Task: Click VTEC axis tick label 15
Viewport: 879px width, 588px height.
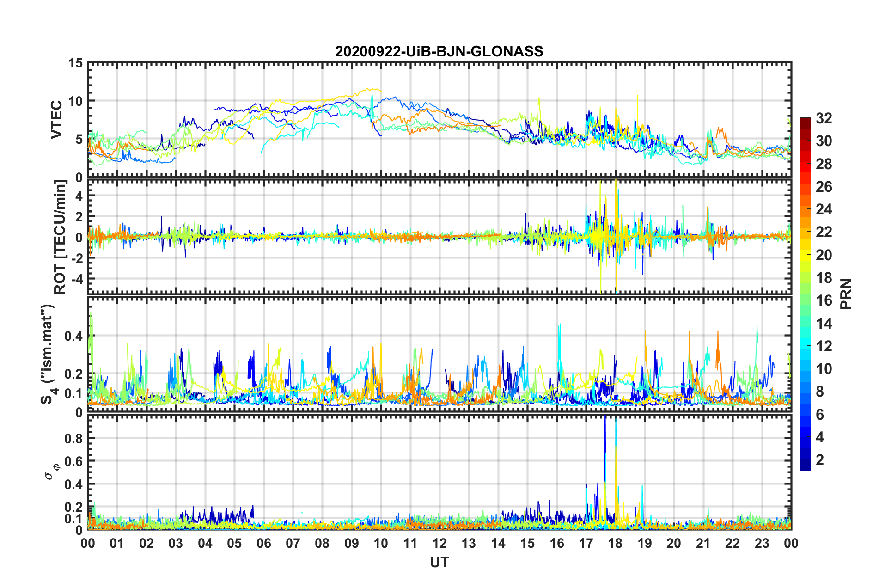Action: (x=76, y=63)
